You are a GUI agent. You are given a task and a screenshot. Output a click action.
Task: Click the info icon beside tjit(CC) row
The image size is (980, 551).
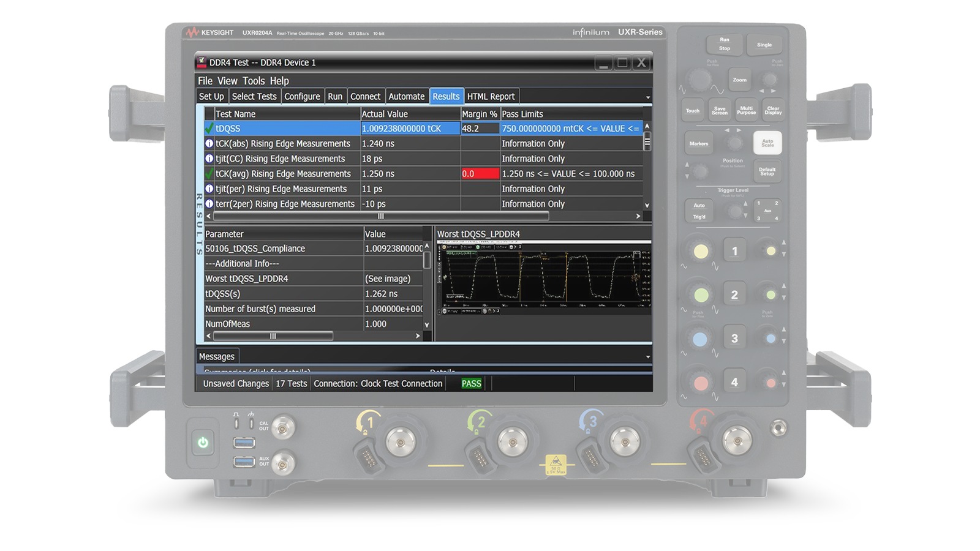209,159
